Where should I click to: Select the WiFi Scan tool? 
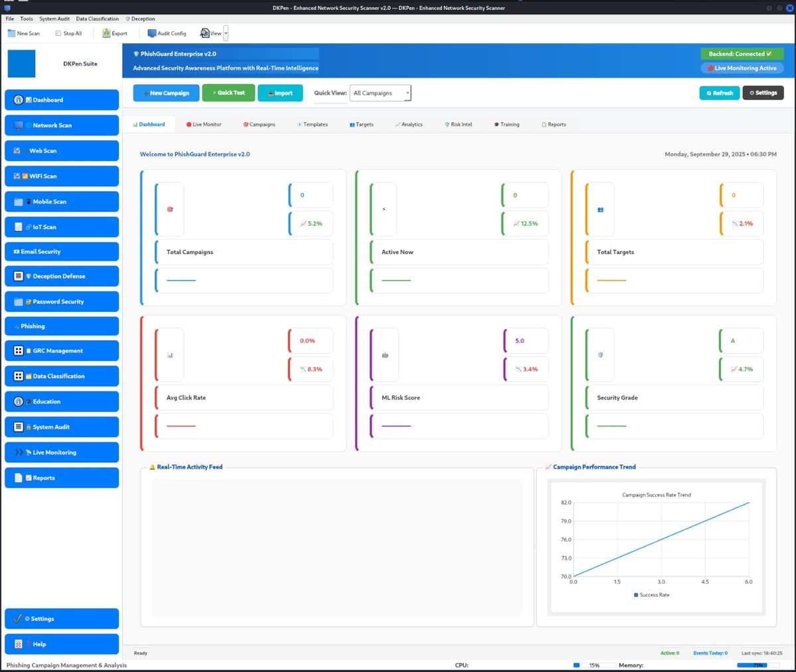click(62, 176)
